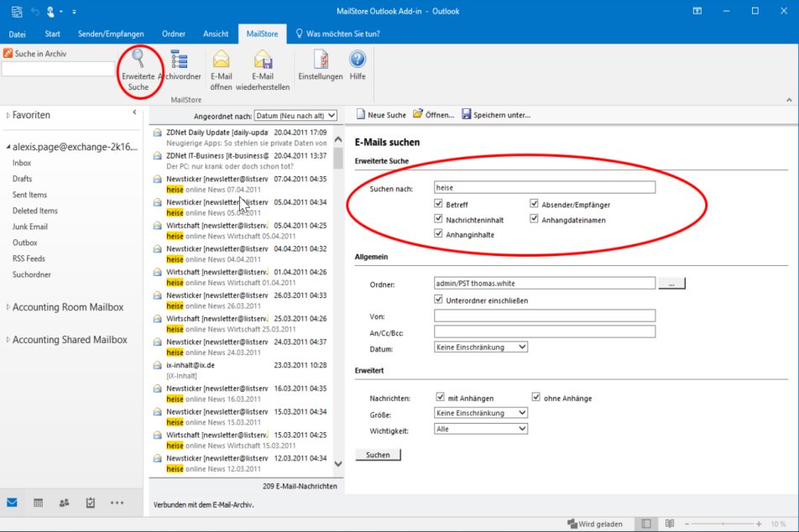Switch to the Ordner ribbon tab
This screenshot has height=532, width=799.
[x=173, y=34]
